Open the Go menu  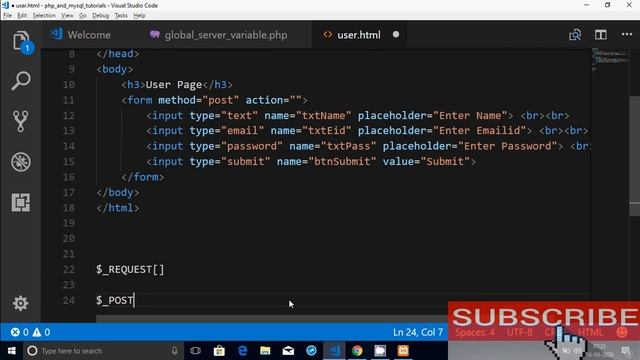(83, 16)
